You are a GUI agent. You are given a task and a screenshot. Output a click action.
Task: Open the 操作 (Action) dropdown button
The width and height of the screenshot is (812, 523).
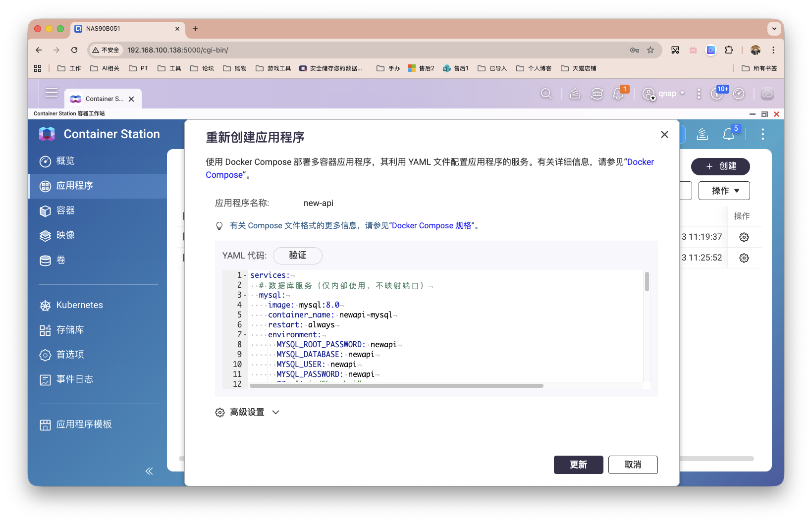click(723, 190)
